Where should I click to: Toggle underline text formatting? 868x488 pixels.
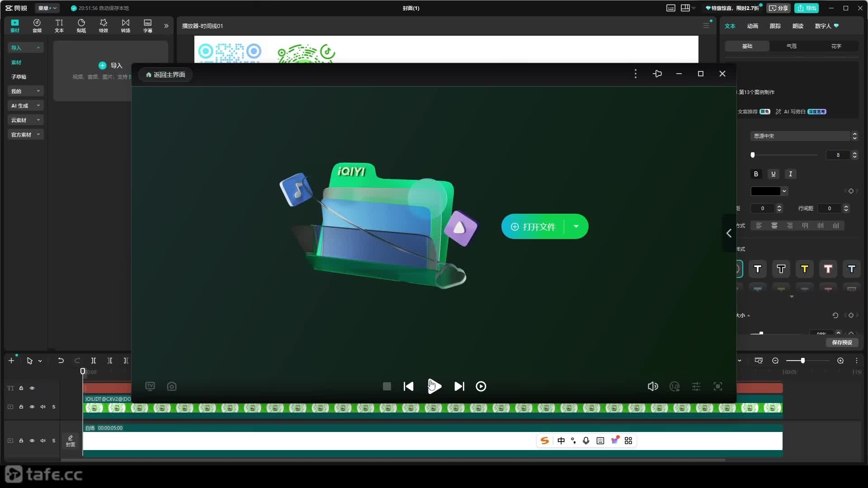[x=774, y=174]
